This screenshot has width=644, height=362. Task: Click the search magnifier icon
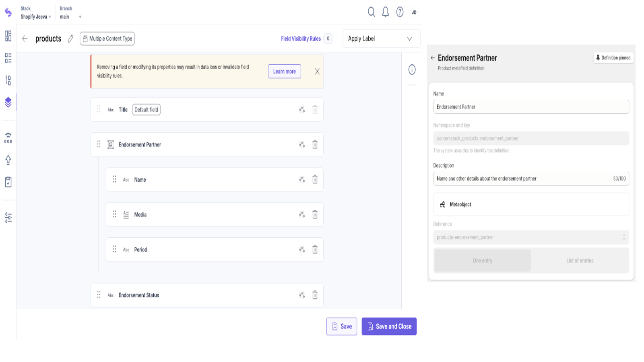pos(371,12)
